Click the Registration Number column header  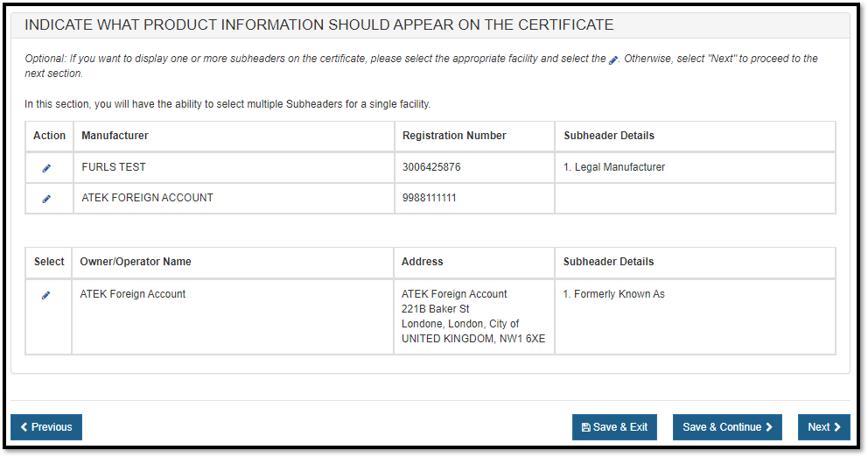454,136
